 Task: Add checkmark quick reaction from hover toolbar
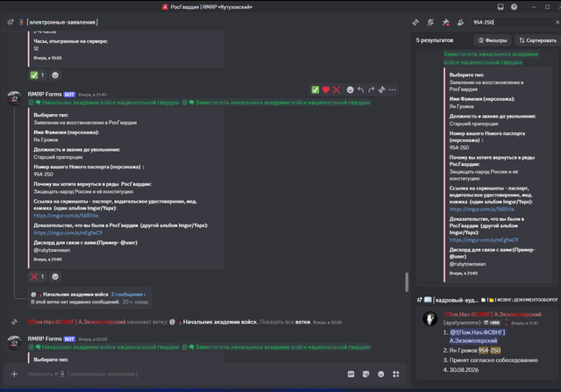click(x=316, y=89)
